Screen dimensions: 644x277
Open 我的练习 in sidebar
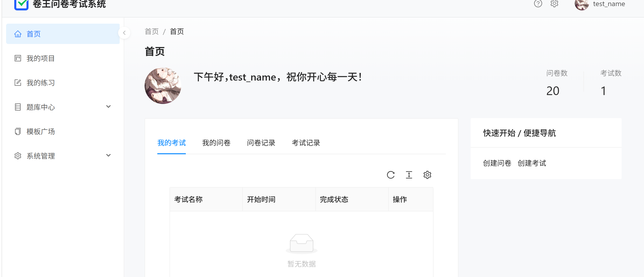[41, 83]
